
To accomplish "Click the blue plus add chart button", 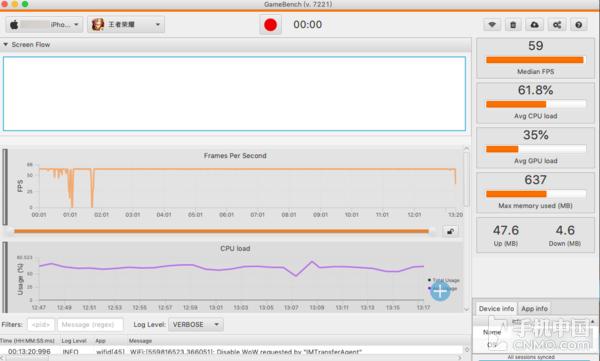I will click(x=440, y=291).
